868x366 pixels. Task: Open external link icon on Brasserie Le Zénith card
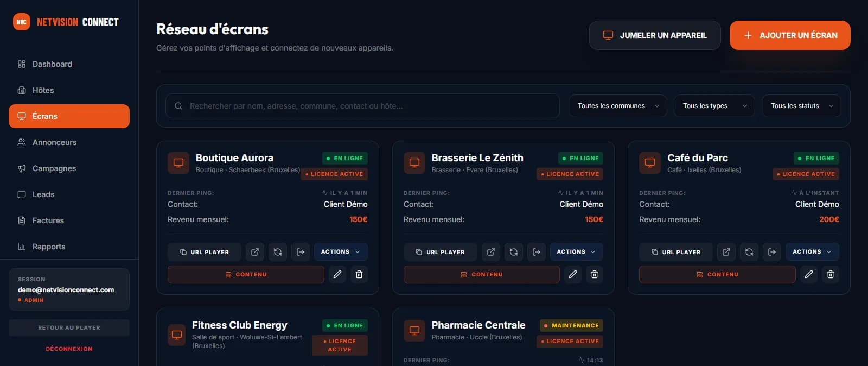(491, 252)
